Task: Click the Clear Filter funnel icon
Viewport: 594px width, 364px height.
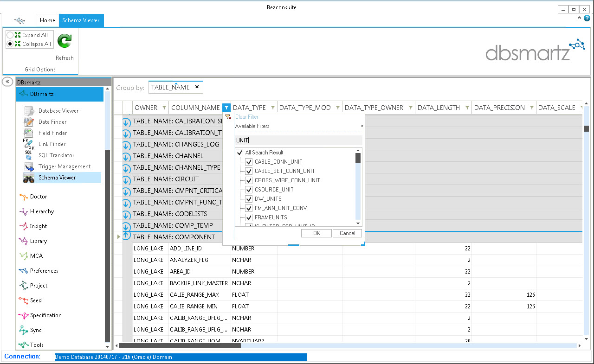Action: [228, 117]
